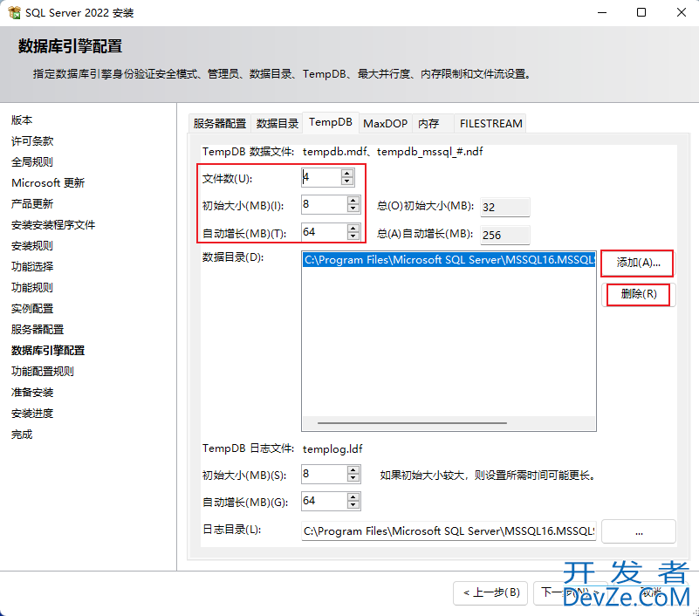Viewport: 699px width, 616px height.
Task: Select 产品更新 step
Action: pyautogui.click(x=32, y=203)
